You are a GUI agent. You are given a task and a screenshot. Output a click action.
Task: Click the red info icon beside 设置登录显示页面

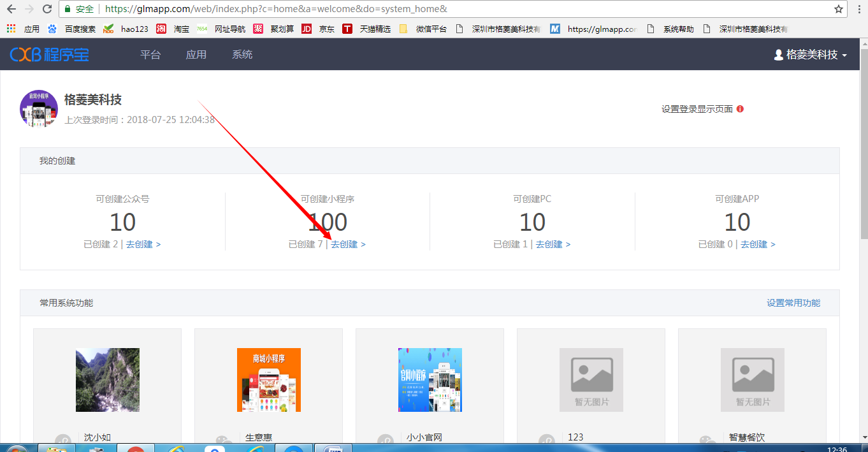point(740,109)
